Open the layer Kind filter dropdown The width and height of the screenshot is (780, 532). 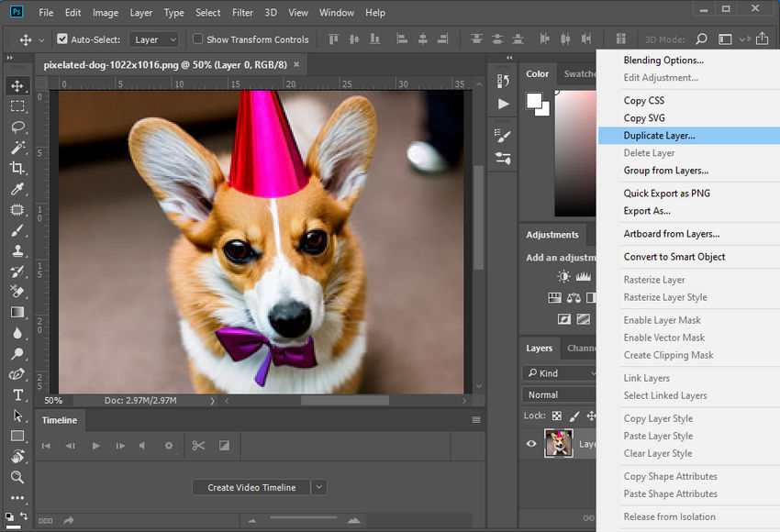click(559, 373)
